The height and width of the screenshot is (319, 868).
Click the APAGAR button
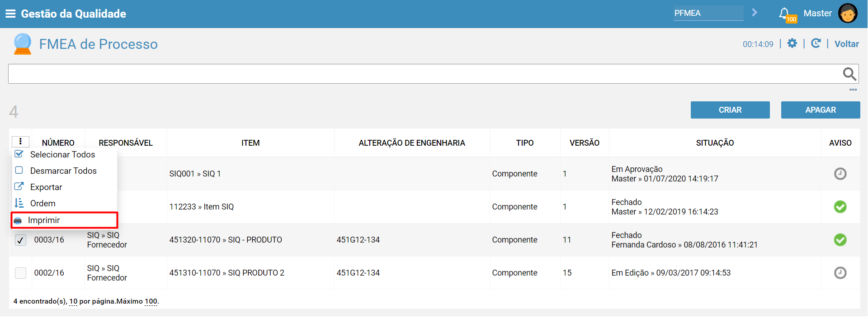click(821, 110)
